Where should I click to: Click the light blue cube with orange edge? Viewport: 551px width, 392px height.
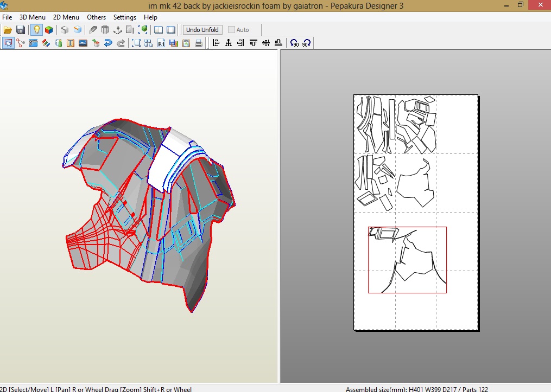77,30
